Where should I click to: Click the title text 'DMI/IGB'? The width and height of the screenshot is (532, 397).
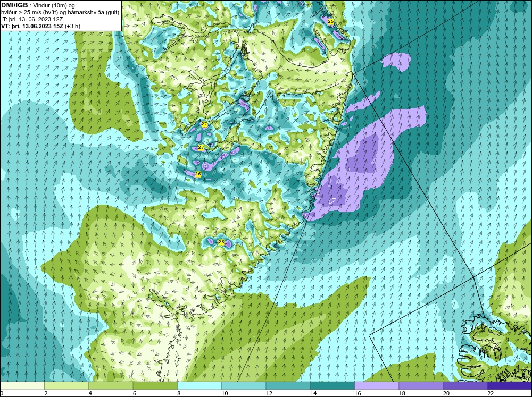14,5
